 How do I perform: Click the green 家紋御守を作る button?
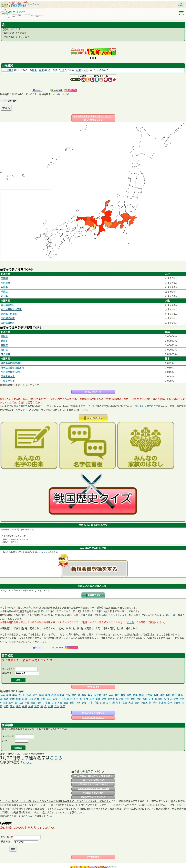click(93, 595)
